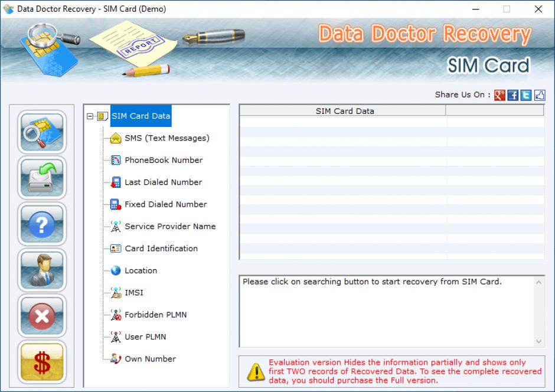Click the Card Identification icon
The image size is (555, 392).
pyautogui.click(x=116, y=249)
